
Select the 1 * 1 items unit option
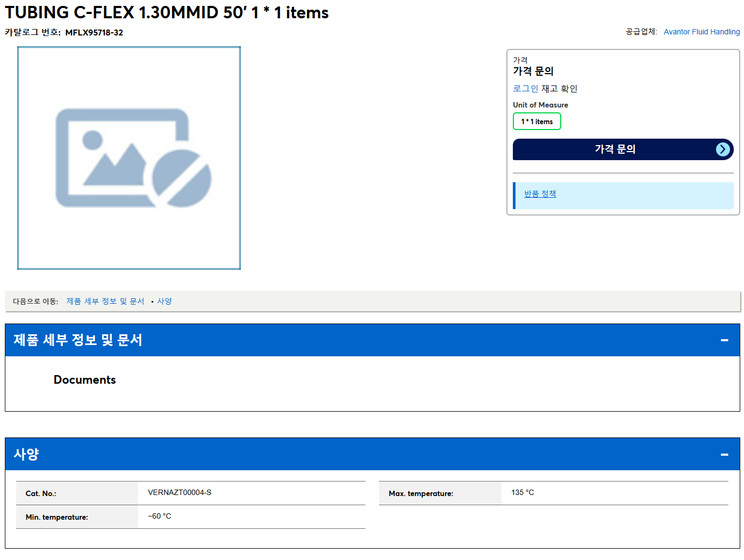[537, 121]
